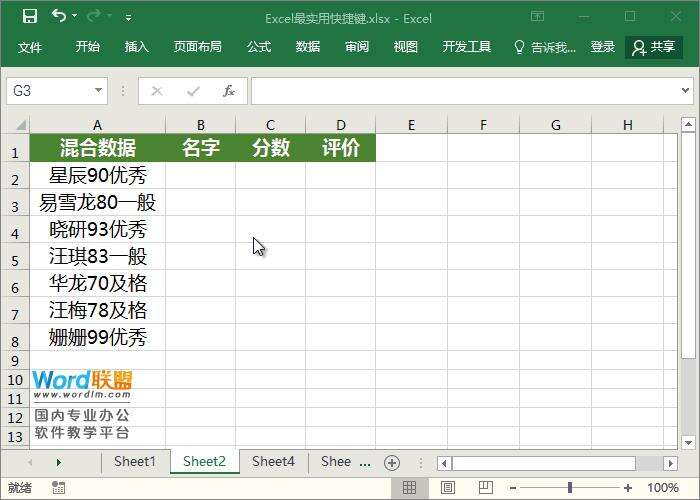The height and width of the screenshot is (500, 700).
Task: Click the add new sheet plus icon
Action: (392, 462)
